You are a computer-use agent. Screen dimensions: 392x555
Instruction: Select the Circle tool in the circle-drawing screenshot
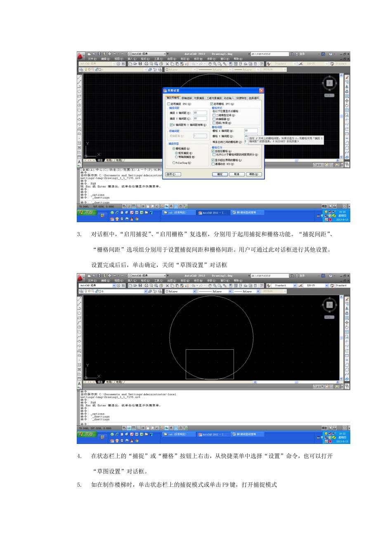[79, 327]
